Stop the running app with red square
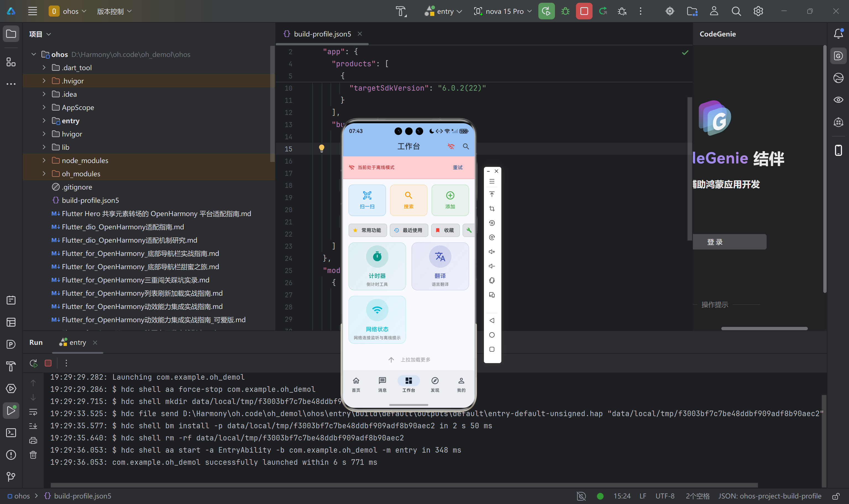Image resolution: width=849 pixels, height=504 pixels. coord(584,11)
